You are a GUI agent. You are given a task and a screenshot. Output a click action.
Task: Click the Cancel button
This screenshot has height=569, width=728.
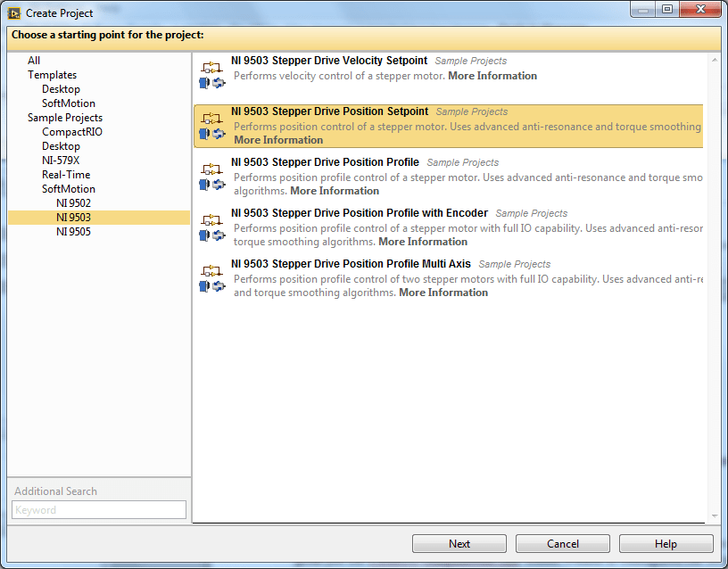pos(563,543)
